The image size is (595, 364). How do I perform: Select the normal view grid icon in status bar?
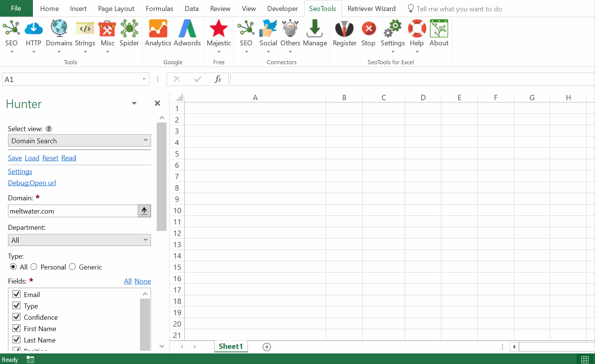pyautogui.click(x=585, y=359)
